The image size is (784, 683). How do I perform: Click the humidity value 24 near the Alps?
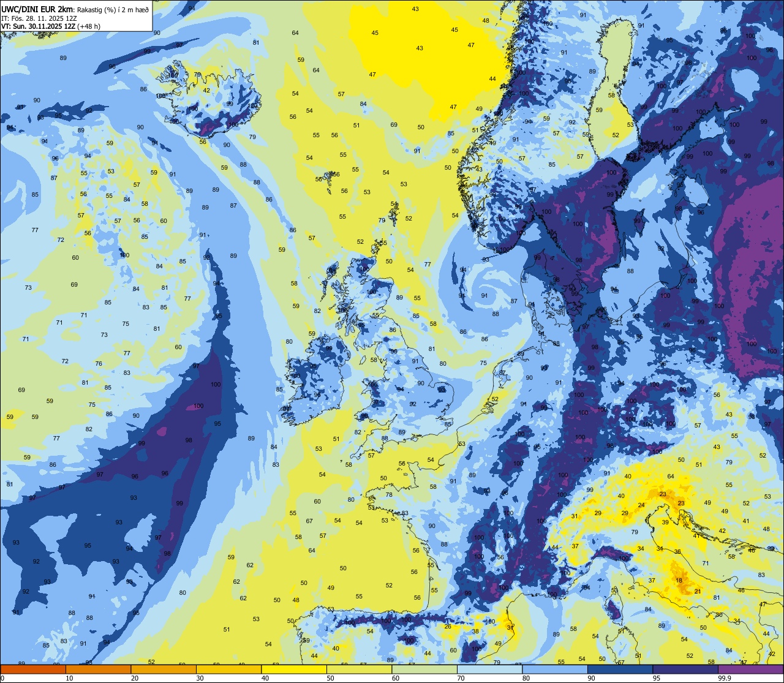pos(641,505)
